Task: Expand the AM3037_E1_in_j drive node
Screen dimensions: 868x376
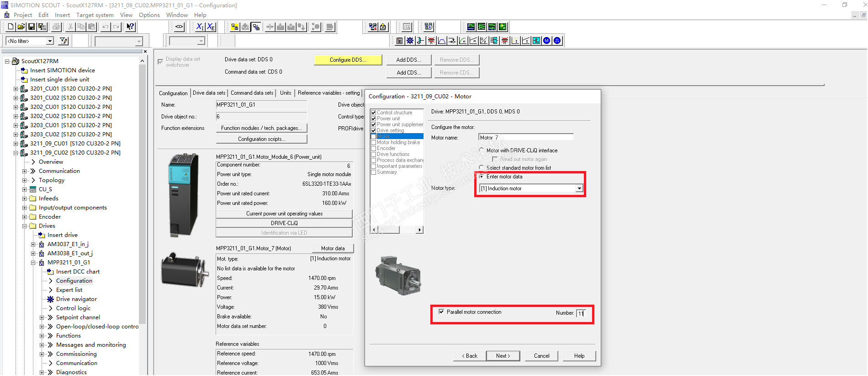Action: pyautogui.click(x=33, y=244)
